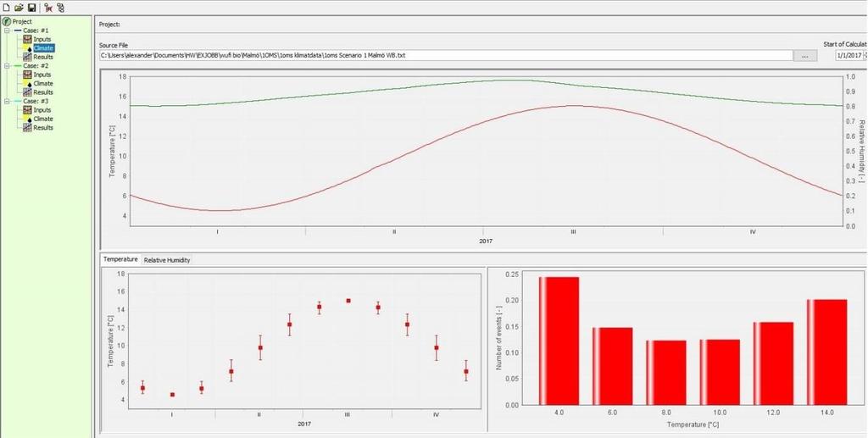Click the 'Relative Humidity [-]' axis title
868x438 pixels.
(862, 151)
